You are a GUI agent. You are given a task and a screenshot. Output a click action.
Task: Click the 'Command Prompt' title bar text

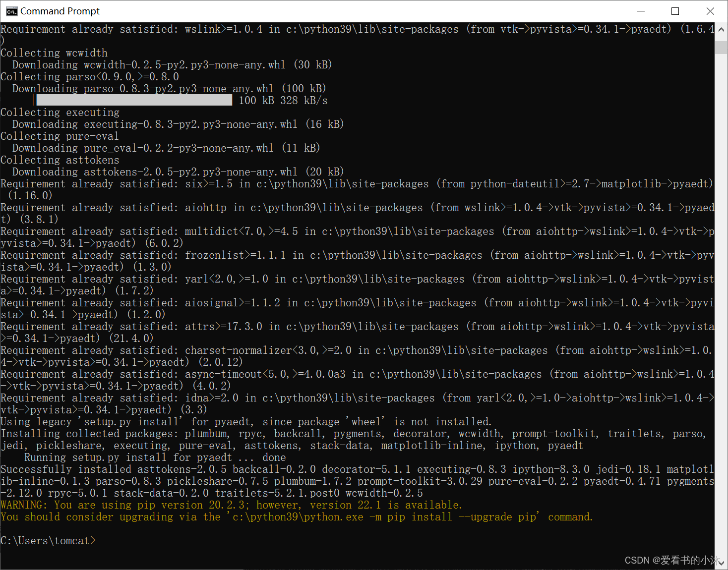pos(60,11)
